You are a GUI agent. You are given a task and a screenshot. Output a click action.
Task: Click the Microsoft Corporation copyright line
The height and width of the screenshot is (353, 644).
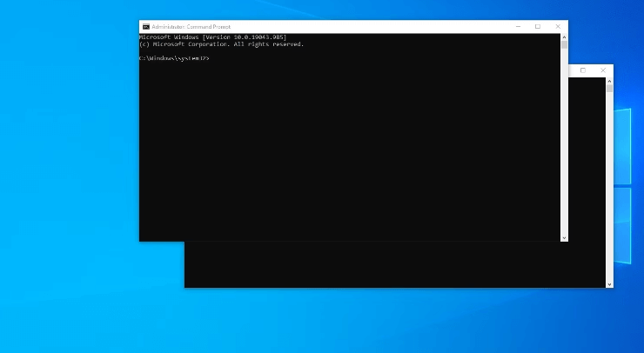click(x=221, y=44)
